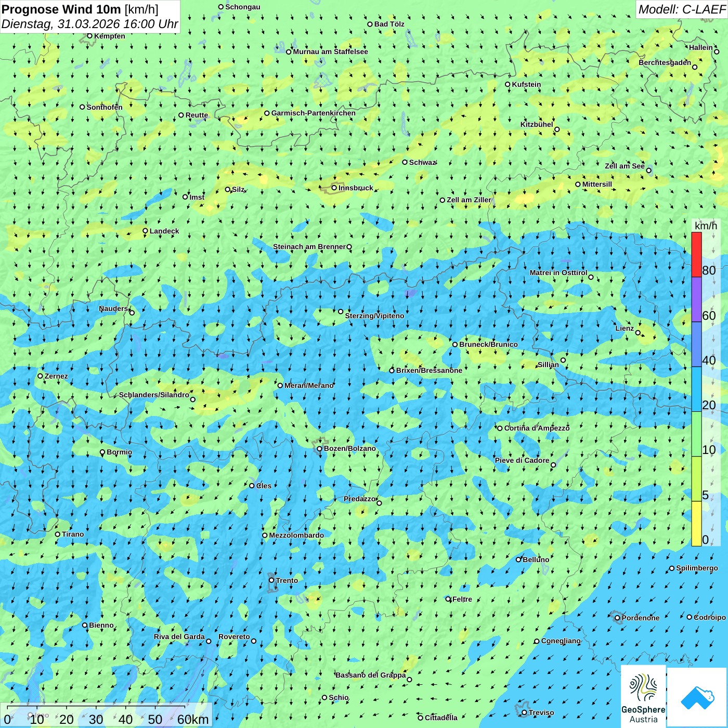Click the purple 60 km/h legend band
Screen dimensions: 728x728
pyautogui.click(x=696, y=300)
